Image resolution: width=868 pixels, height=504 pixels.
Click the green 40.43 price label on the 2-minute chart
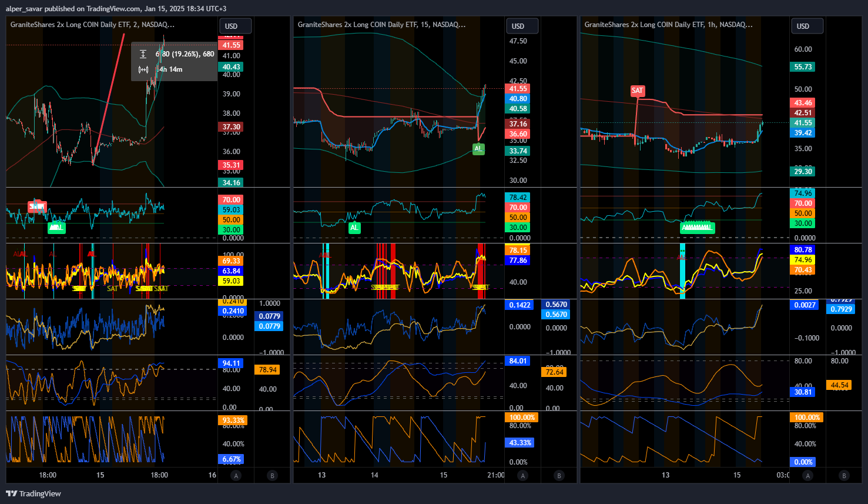point(231,67)
